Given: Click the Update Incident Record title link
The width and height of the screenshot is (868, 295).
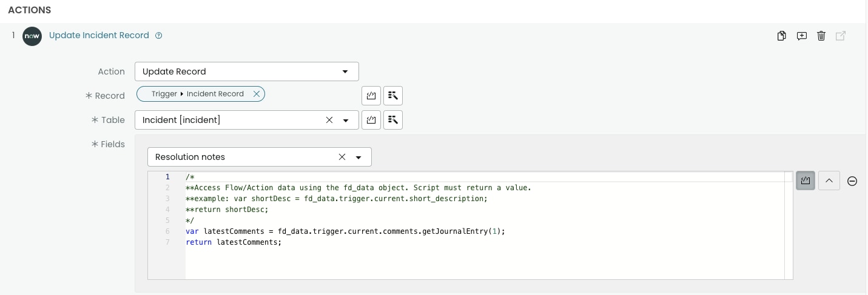Looking at the screenshot, I should coord(99,35).
